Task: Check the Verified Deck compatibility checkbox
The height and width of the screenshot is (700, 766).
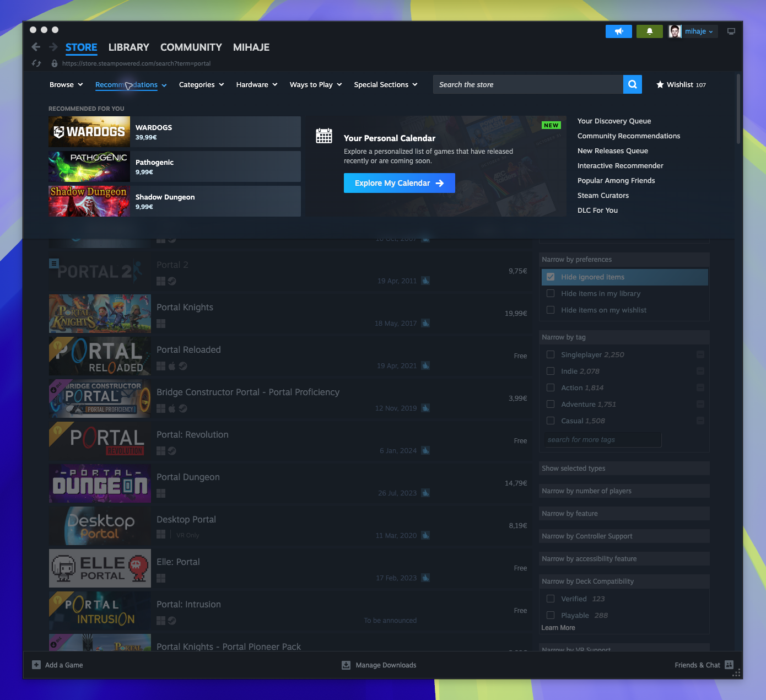Action: [551, 599]
